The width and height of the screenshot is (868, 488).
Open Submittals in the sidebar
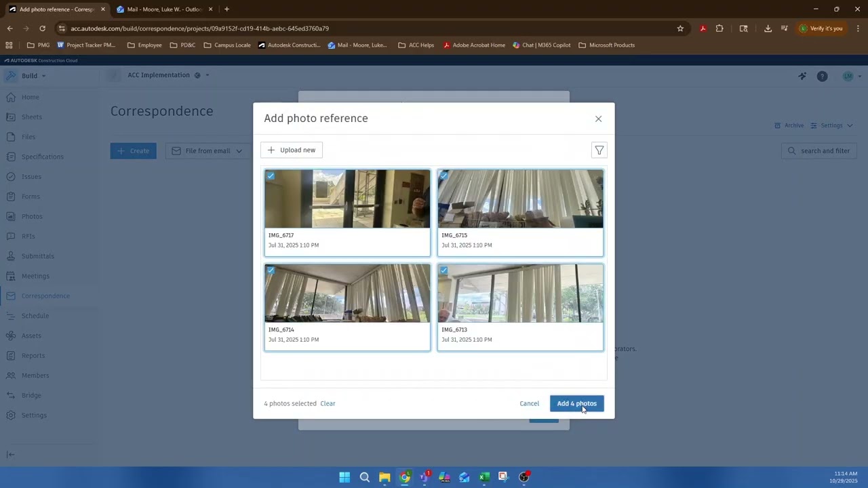point(37,256)
